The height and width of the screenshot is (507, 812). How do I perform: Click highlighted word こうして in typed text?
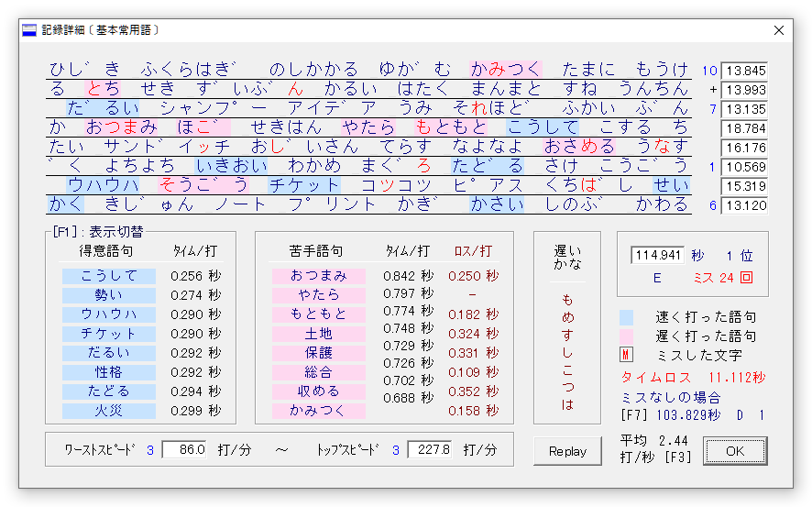[543, 127]
